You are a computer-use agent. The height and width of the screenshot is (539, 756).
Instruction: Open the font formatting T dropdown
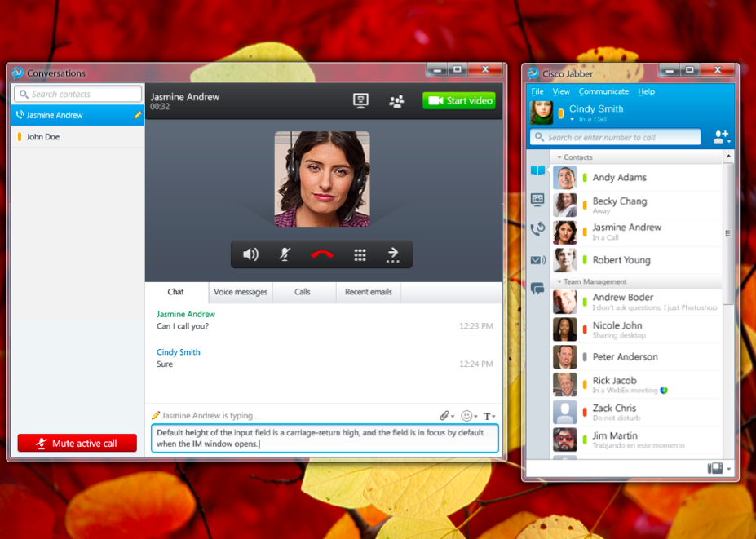(489, 416)
